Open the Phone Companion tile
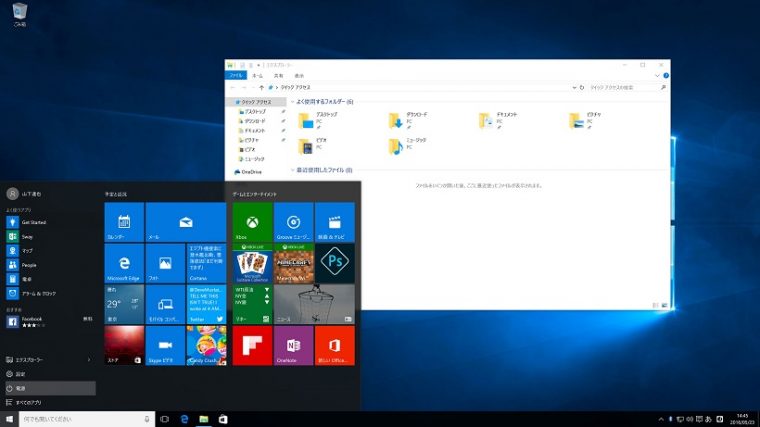Image resolution: width=760 pixels, height=427 pixels. 165,304
